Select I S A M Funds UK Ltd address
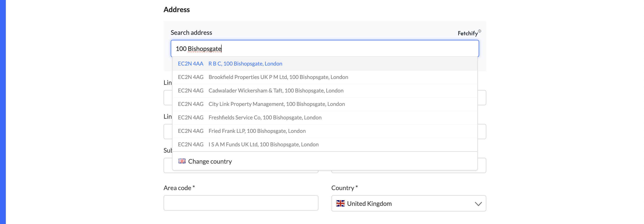Image resolution: width=644 pixels, height=224 pixels. click(324, 145)
